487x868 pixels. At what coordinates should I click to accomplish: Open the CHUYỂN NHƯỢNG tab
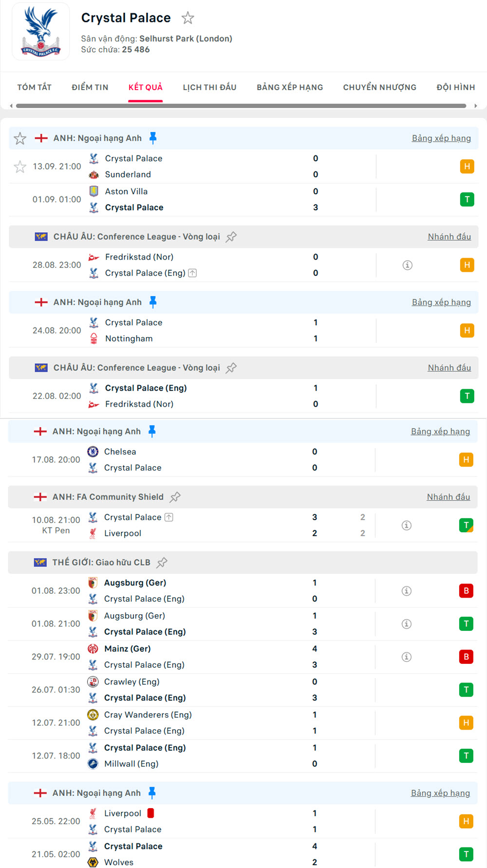click(379, 87)
